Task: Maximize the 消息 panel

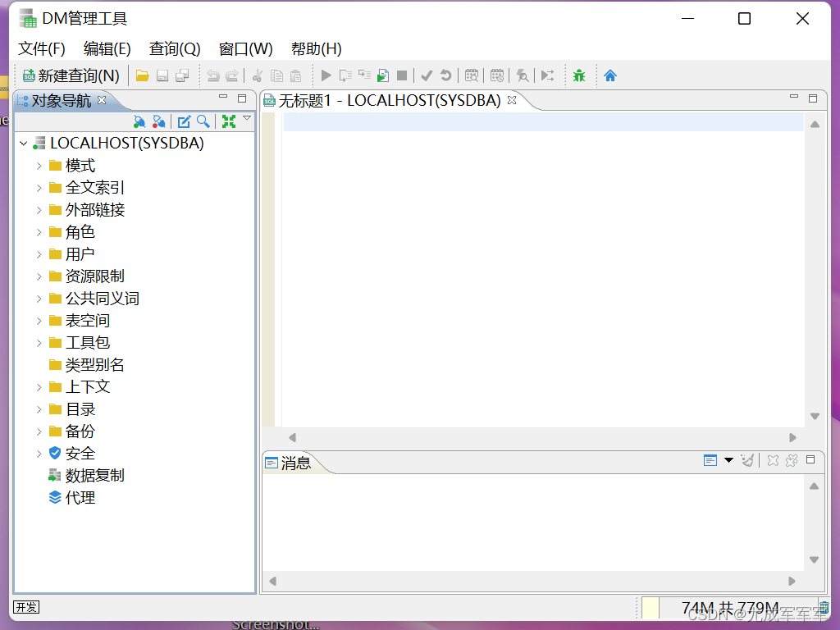Action: point(810,459)
